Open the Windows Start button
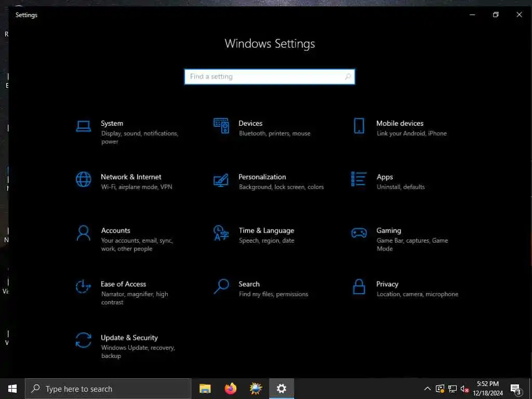 click(x=12, y=389)
